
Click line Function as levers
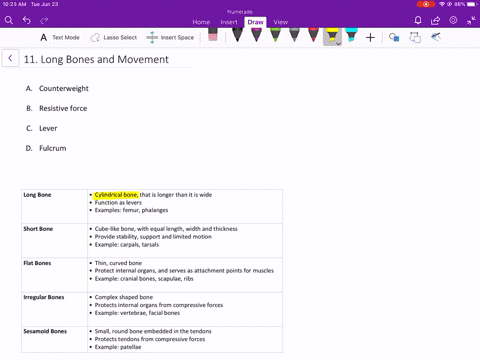(118, 203)
